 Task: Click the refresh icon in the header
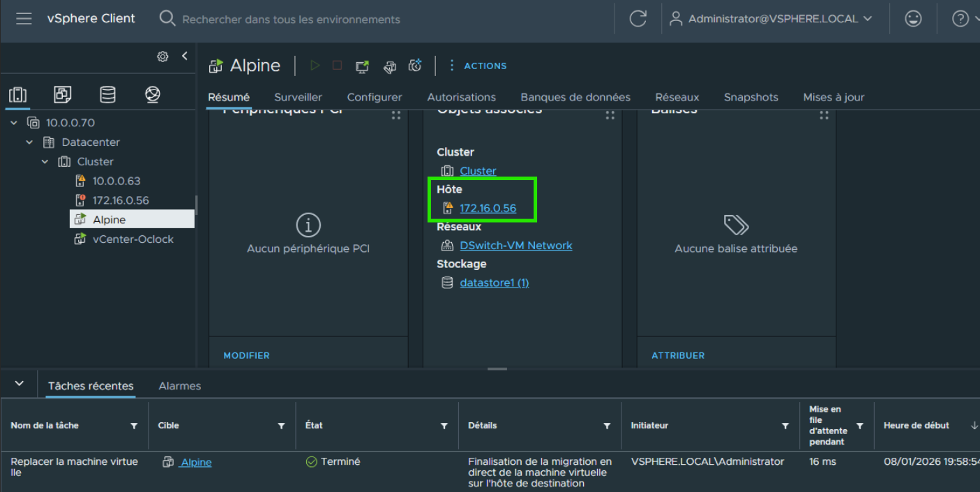click(638, 19)
